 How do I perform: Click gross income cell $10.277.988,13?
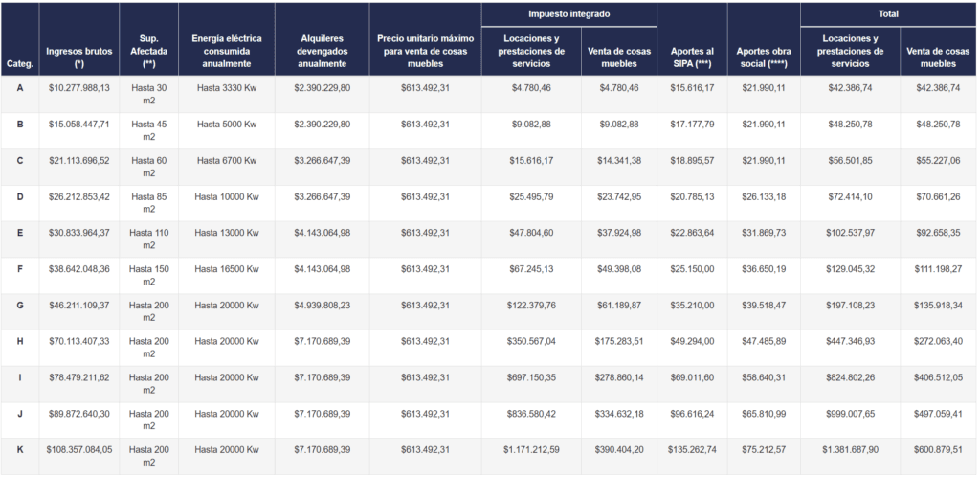[78, 87]
